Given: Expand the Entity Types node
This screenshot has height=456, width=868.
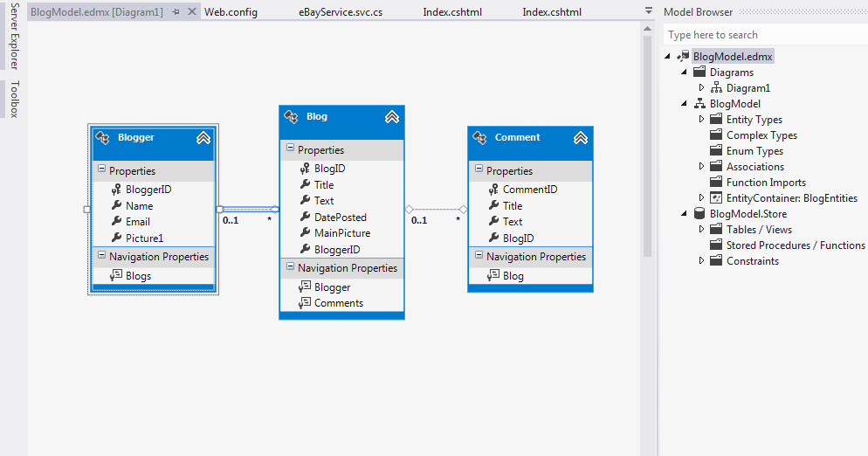Looking at the screenshot, I should coord(701,119).
